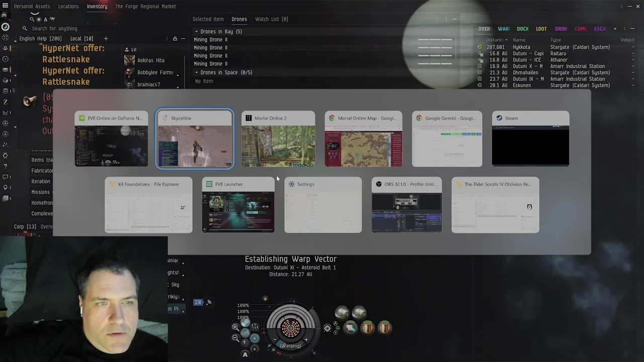Click the scanner crosshair icon beside modules
The image size is (644, 362).
pos(328,328)
